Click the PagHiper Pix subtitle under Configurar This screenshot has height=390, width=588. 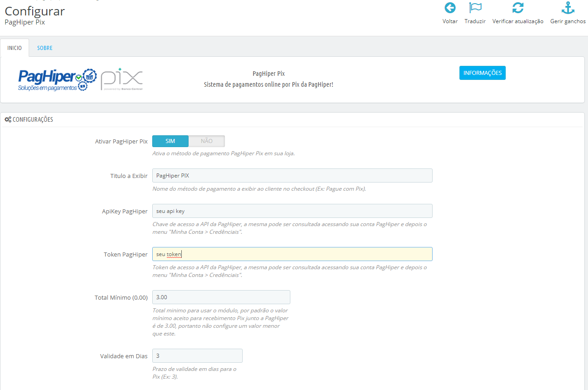point(25,22)
